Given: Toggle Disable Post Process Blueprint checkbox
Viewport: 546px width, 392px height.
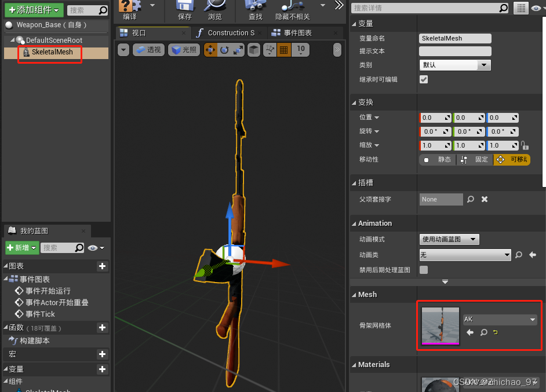Looking at the screenshot, I should 424,270.
